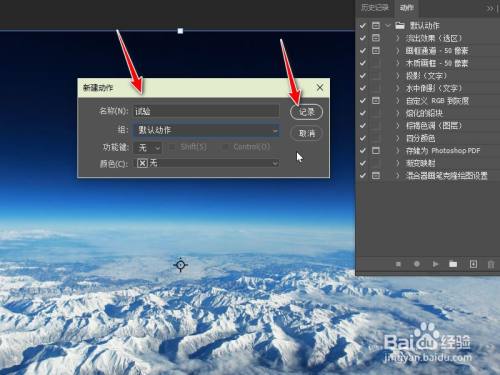Click the 记录 button to start recording
Image resolution: width=500 pixels, height=375 pixels.
306,112
